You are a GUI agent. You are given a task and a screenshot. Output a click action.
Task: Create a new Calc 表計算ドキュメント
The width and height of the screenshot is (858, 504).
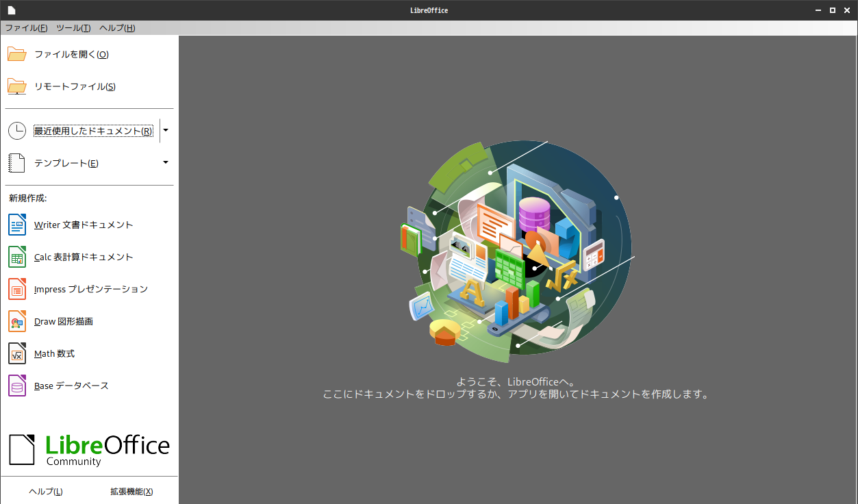coord(89,257)
